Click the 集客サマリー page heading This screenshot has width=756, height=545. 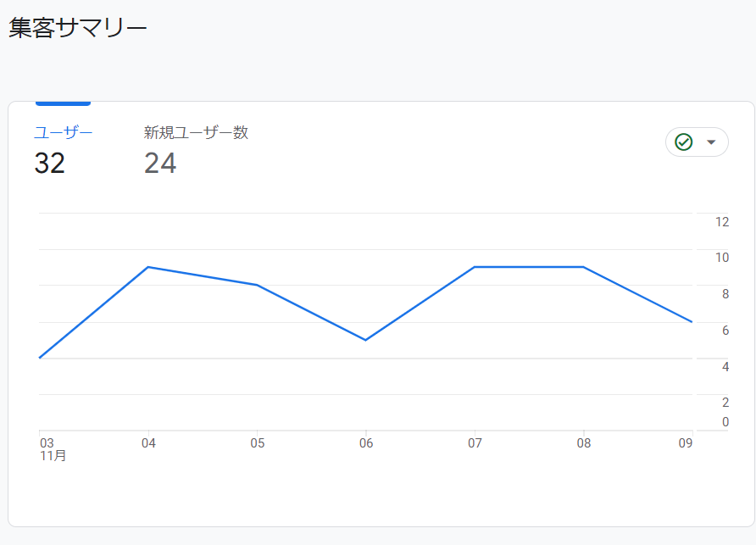coord(78,27)
